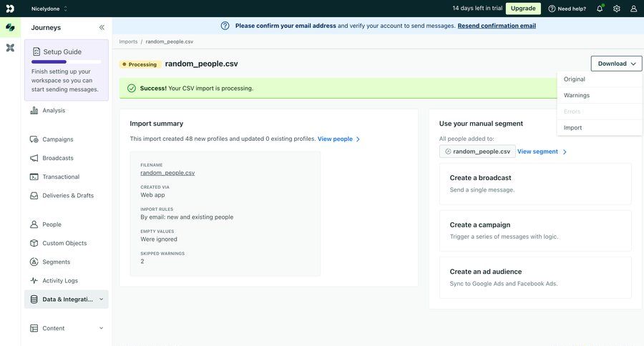The height and width of the screenshot is (346, 644).
Task: Click the Setup Guide checklist icon
Action: (x=36, y=51)
